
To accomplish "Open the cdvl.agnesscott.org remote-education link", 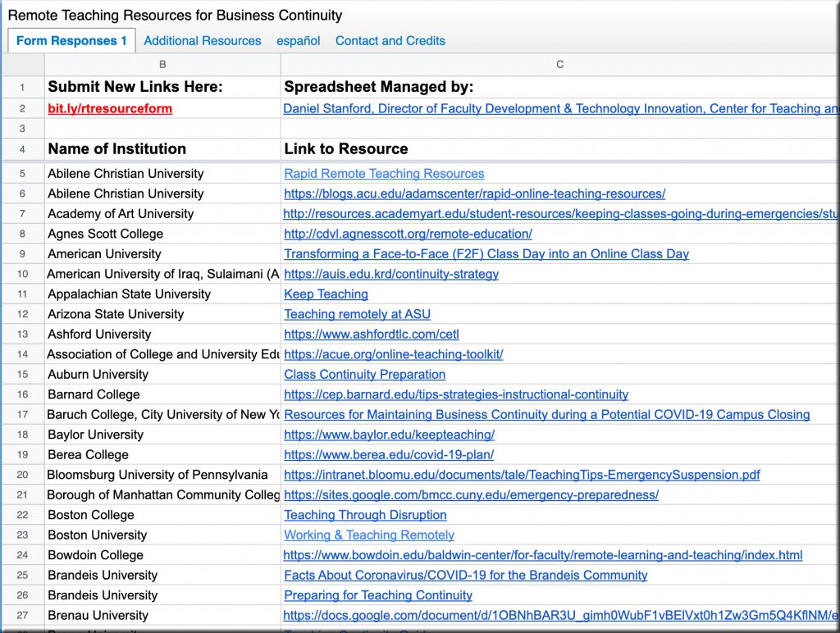I will click(x=409, y=234).
